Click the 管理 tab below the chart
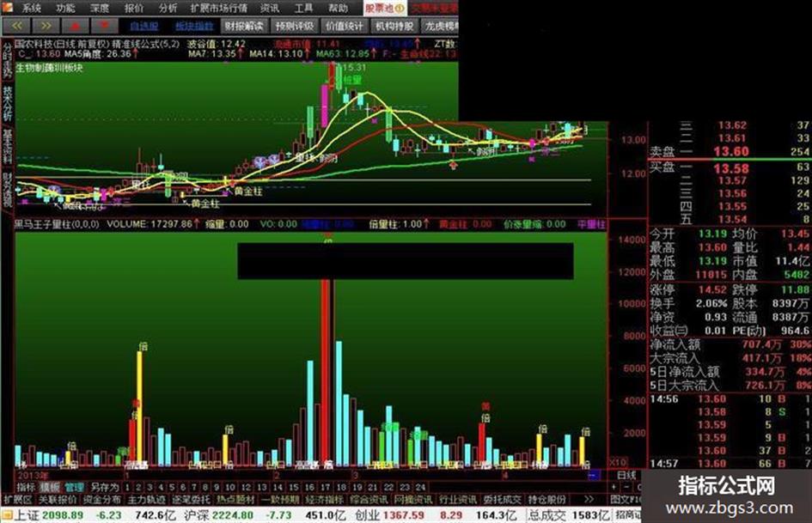Screen dimensions: 812x523 (74, 487)
